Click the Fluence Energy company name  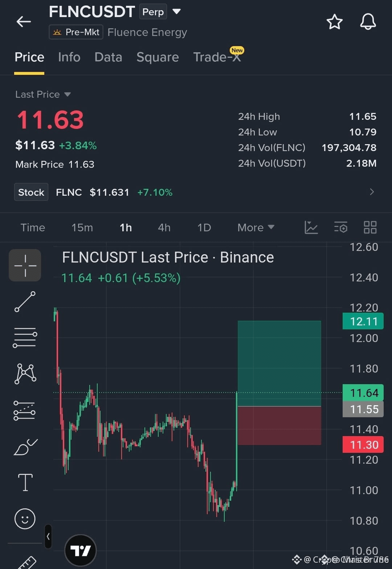pos(147,32)
